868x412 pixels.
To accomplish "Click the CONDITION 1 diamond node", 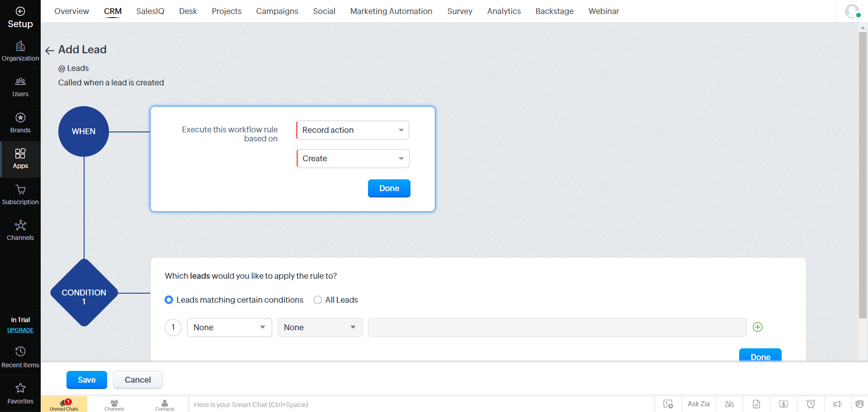I will [84, 293].
